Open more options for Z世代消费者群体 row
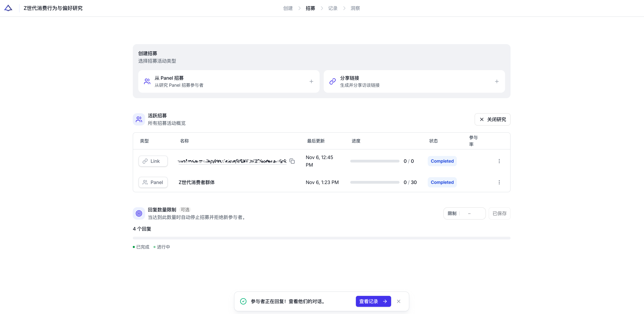This screenshot has height=314, width=644. coord(499,182)
